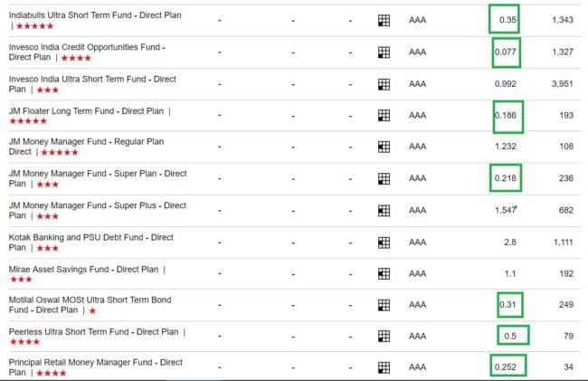Open Indiabulls Ultra Short Term Fund - Direct Plan
588x381 pixels.
pyautogui.click(x=95, y=15)
